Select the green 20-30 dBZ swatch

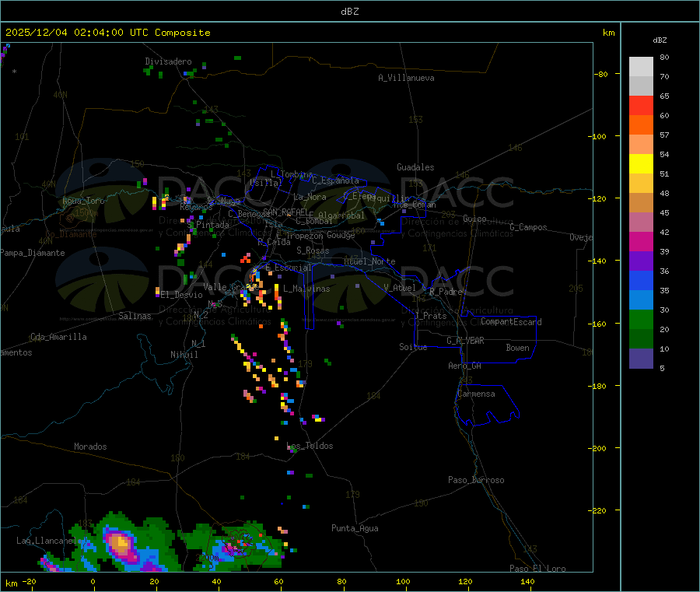click(x=641, y=319)
